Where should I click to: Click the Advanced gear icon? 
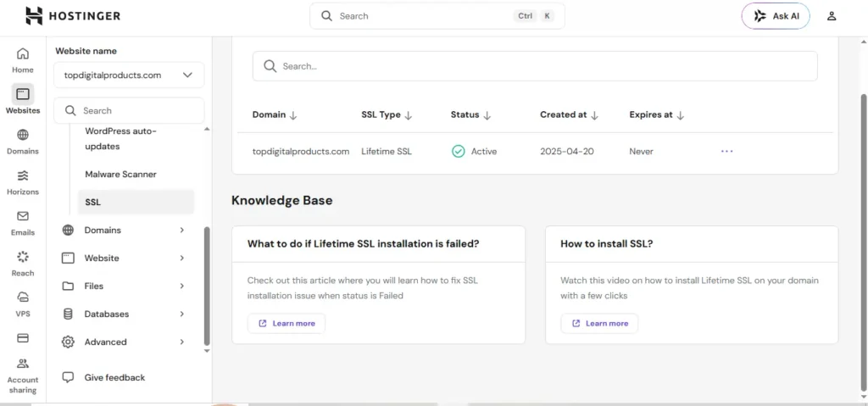(x=68, y=342)
